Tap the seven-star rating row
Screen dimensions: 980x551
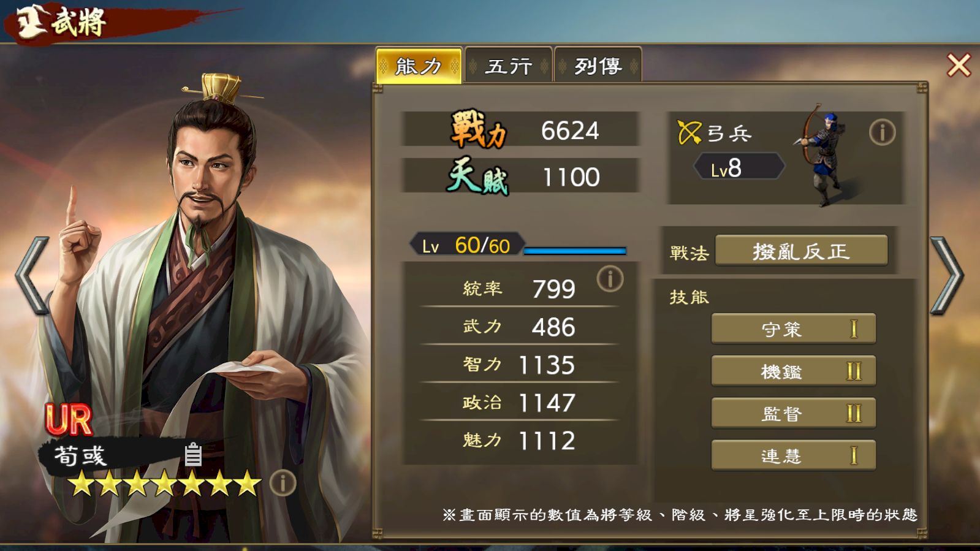164,483
